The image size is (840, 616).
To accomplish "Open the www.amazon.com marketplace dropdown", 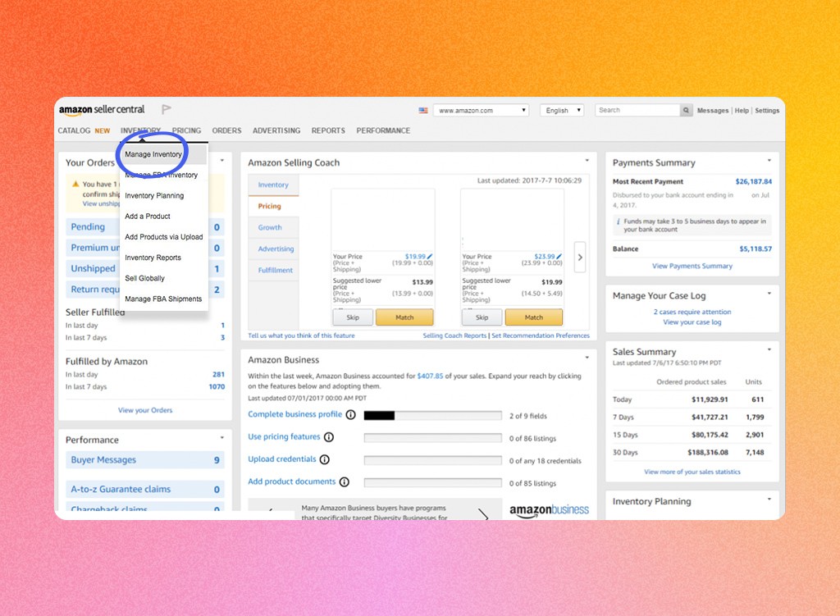I will click(x=481, y=111).
